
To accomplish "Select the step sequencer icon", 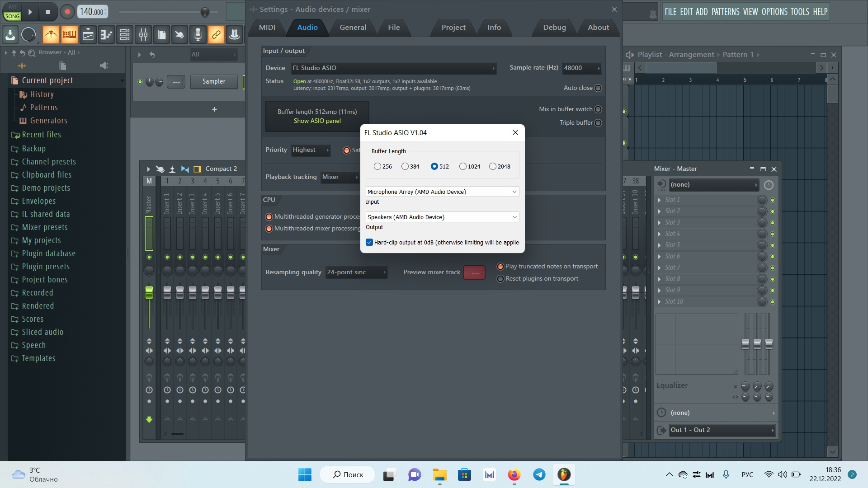I will 71,34.
